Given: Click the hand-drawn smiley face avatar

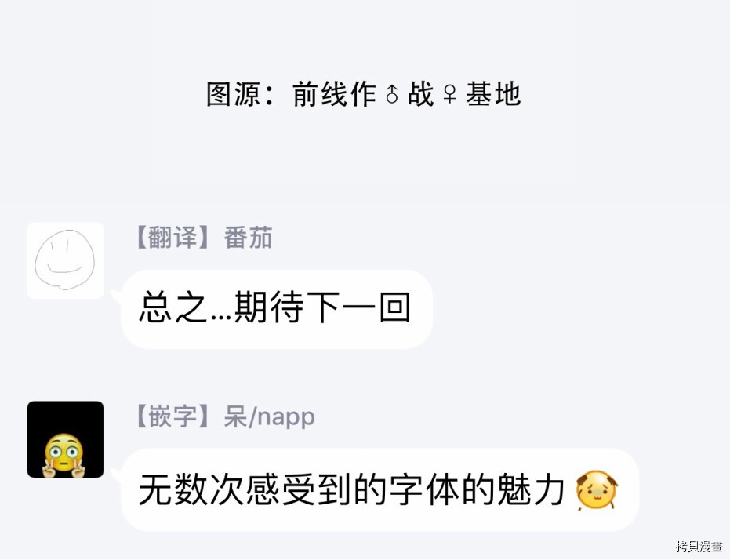Looking at the screenshot, I should click(x=65, y=260).
